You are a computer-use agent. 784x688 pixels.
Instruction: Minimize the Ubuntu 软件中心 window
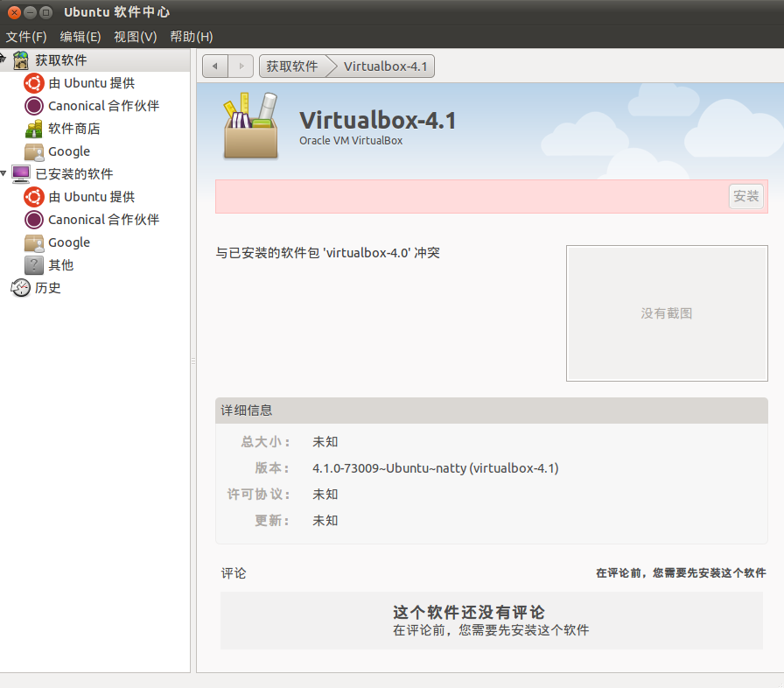(30, 12)
